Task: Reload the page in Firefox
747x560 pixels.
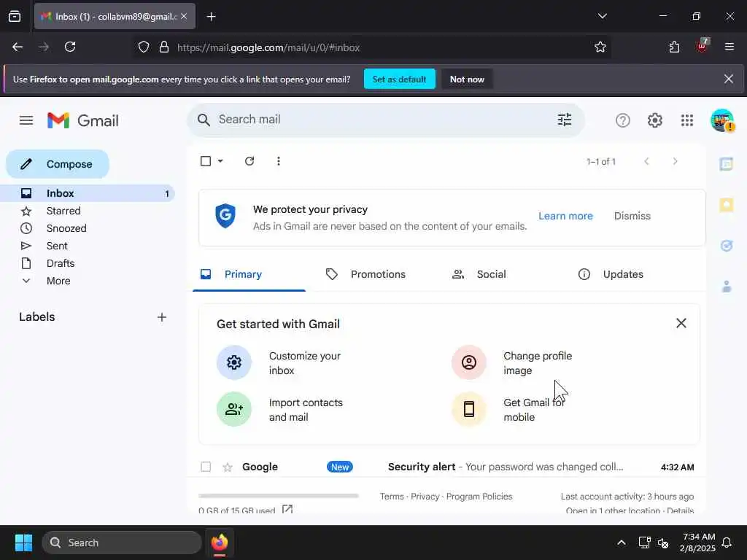Action: [70, 47]
